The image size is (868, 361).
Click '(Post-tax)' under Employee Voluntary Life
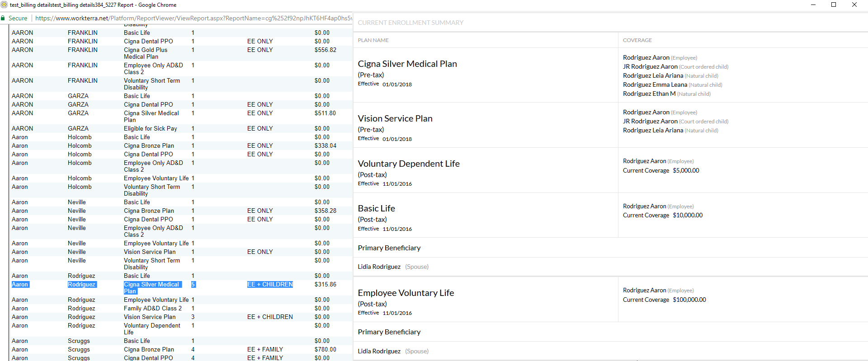[372, 304]
